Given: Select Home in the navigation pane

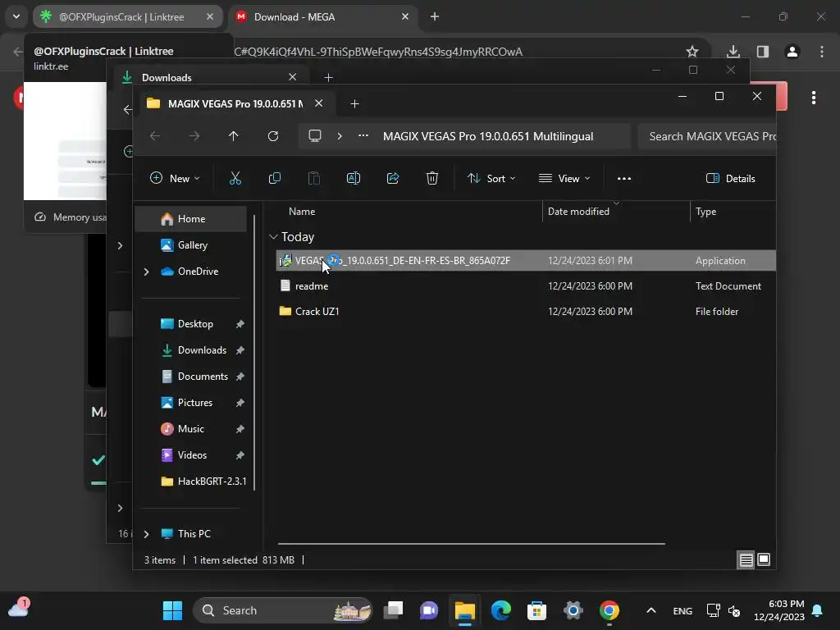Looking at the screenshot, I should point(190,219).
